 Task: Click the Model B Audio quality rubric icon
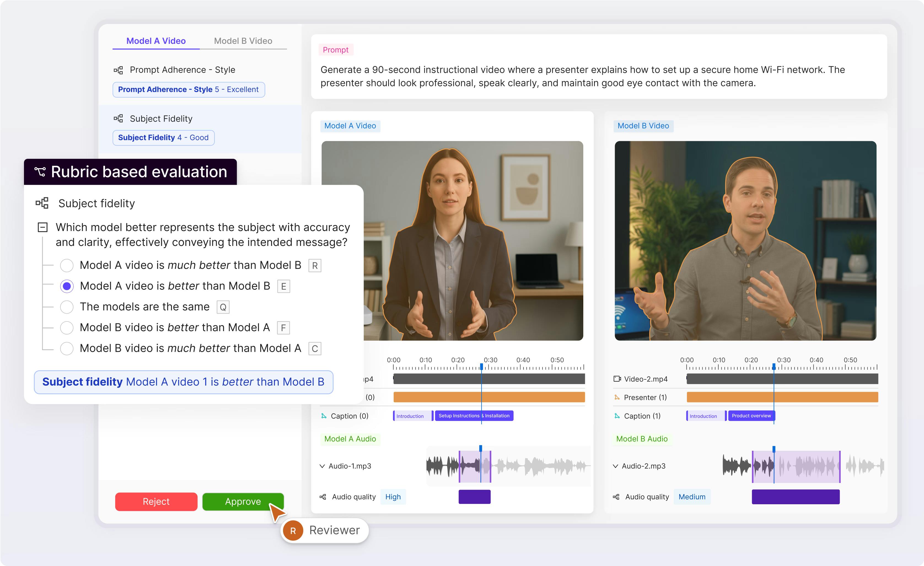pyautogui.click(x=616, y=497)
